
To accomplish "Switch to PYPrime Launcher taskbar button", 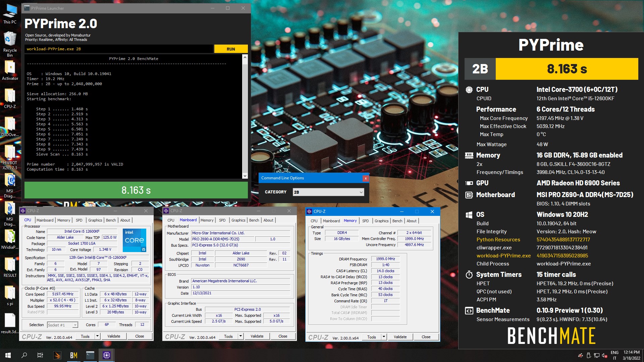I will tap(90, 355).
